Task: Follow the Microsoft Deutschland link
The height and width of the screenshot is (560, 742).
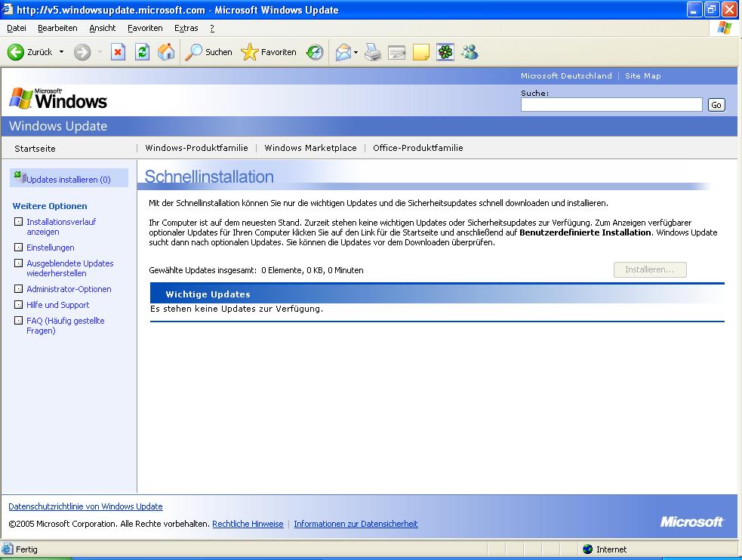Action: tap(566, 75)
